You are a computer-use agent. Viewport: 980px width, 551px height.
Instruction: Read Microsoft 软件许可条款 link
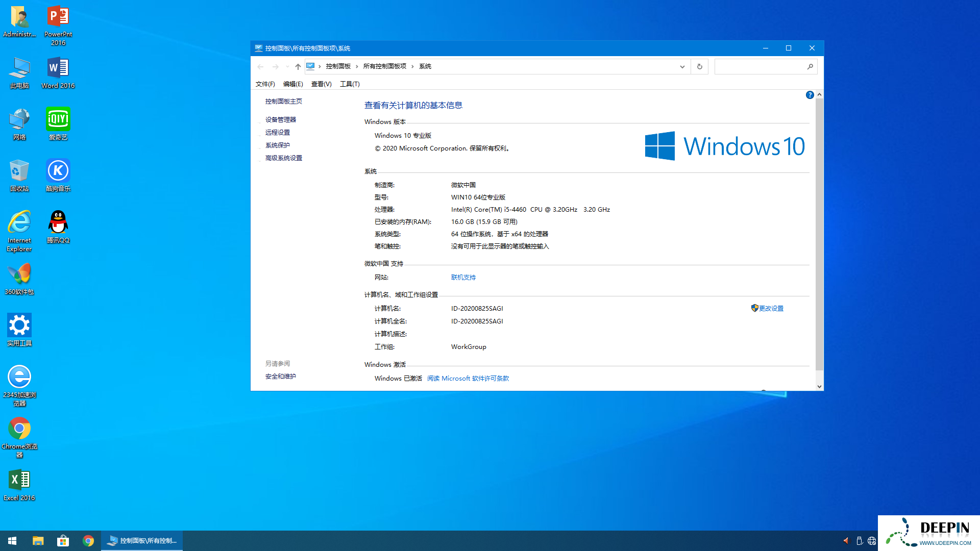point(468,379)
